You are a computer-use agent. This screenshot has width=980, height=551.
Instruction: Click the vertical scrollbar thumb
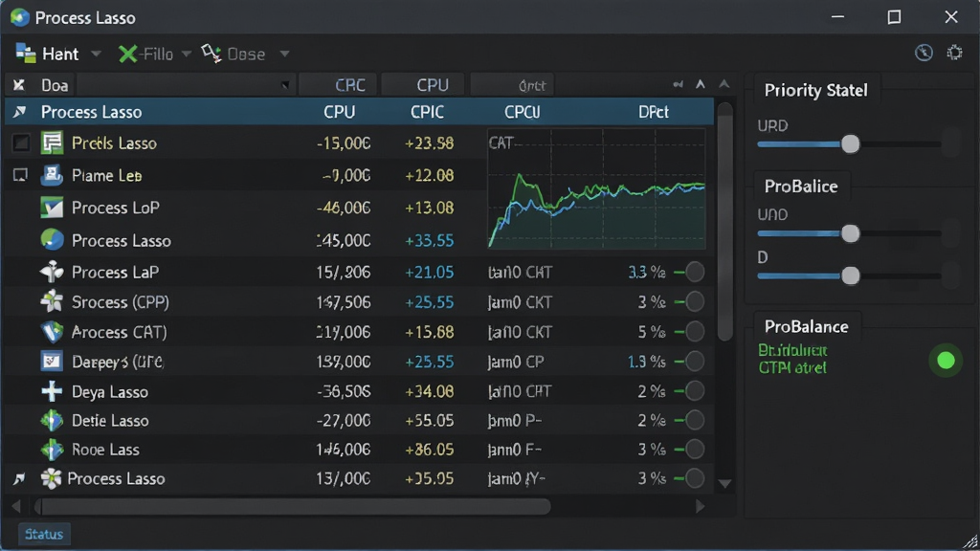[x=725, y=223]
